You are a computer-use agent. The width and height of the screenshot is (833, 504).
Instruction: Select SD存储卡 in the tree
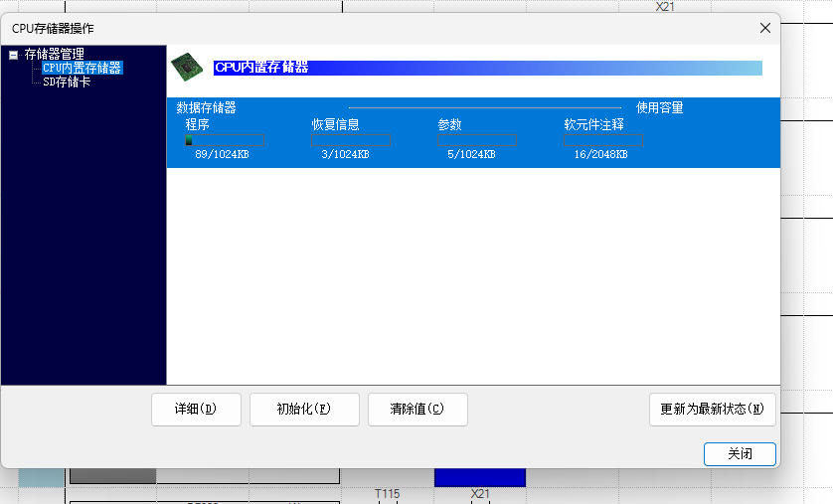click(67, 82)
